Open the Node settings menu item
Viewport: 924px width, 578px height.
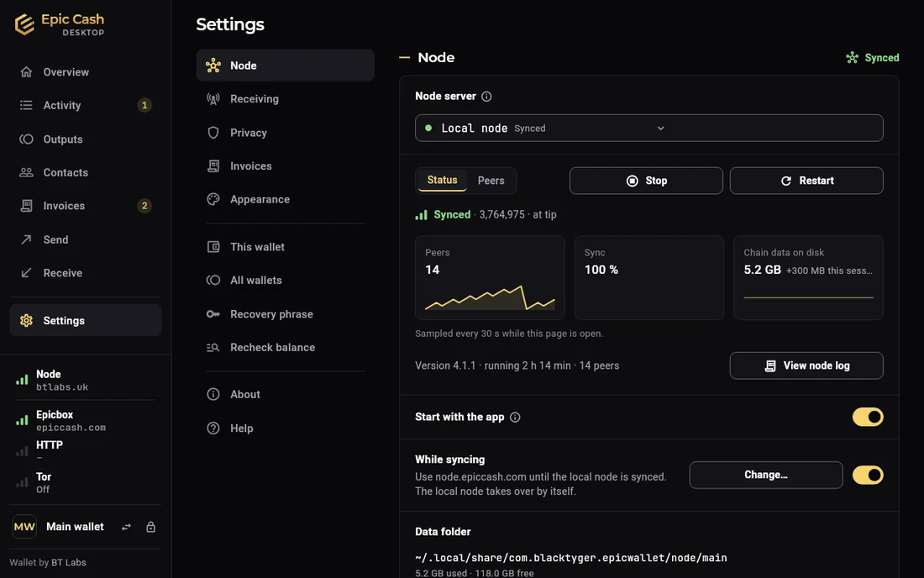point(286,66)
